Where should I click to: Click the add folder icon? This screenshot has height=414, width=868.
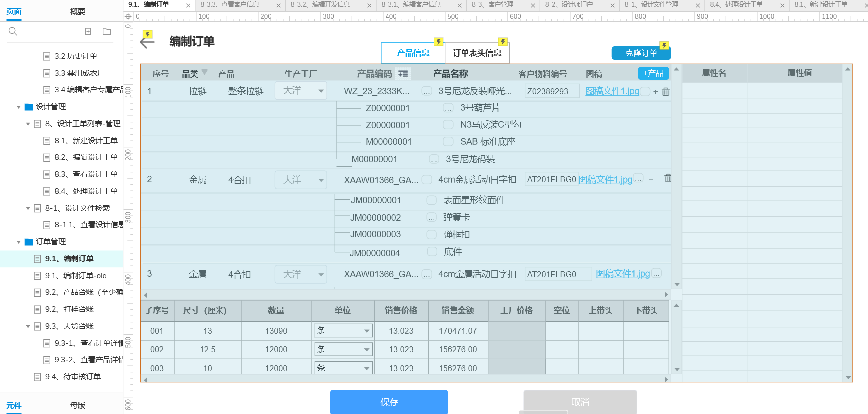[x=107, y=31]
